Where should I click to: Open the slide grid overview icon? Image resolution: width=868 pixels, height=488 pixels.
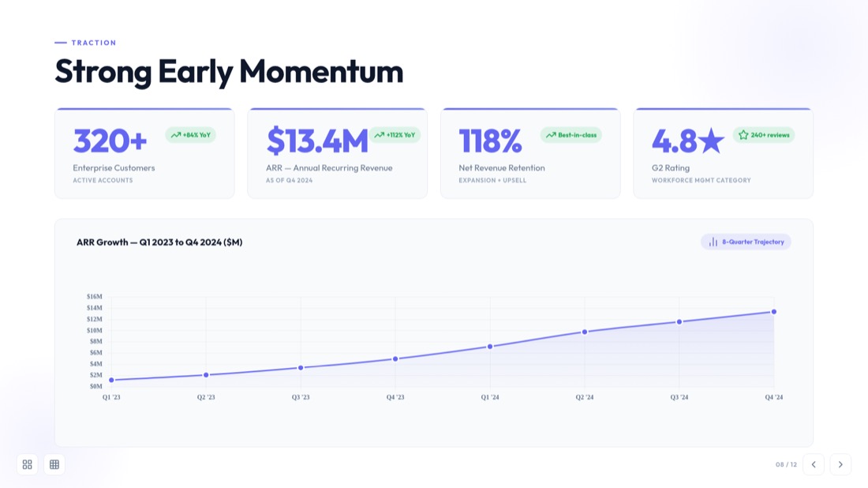27,464
